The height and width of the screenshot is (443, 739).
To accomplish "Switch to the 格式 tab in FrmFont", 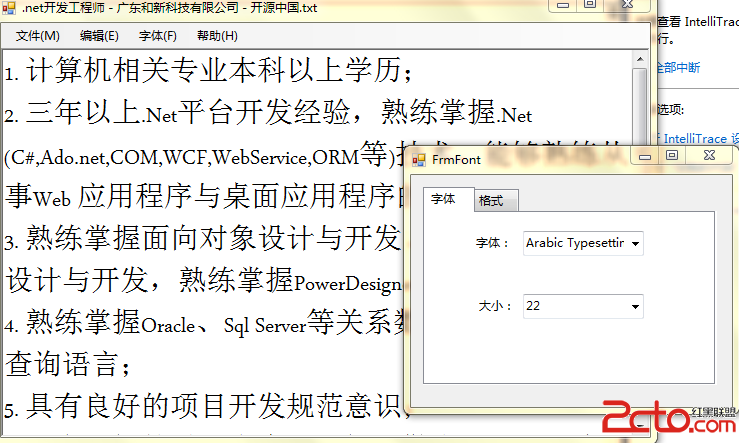I will pos(496,201).
